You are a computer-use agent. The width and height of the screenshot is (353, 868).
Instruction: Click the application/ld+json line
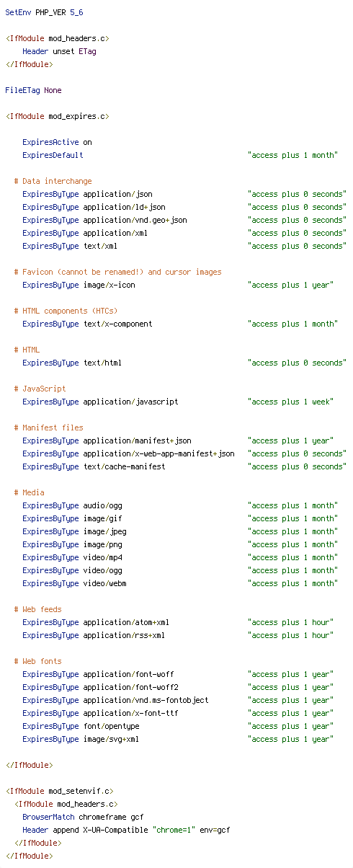pos(184,208)
